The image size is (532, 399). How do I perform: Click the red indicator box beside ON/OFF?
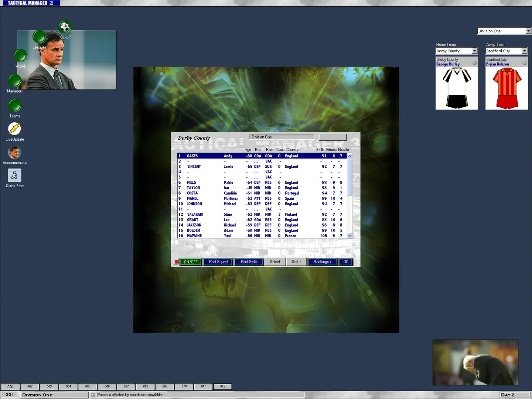176,262
